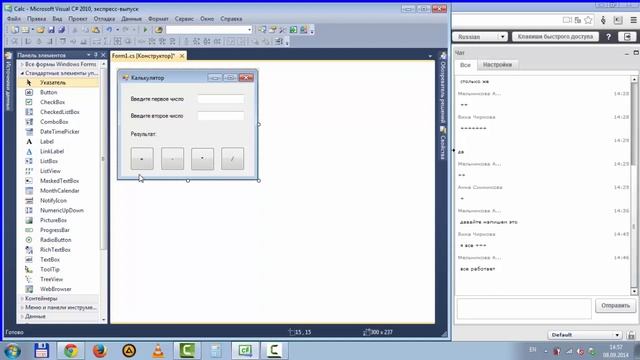Select the plus button on calculator form

click(x=142, y=158)
